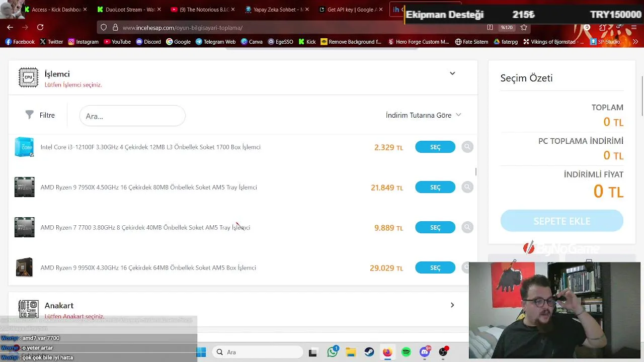
Task: Open Discord from taskbar
Action: tap(425, 352)
